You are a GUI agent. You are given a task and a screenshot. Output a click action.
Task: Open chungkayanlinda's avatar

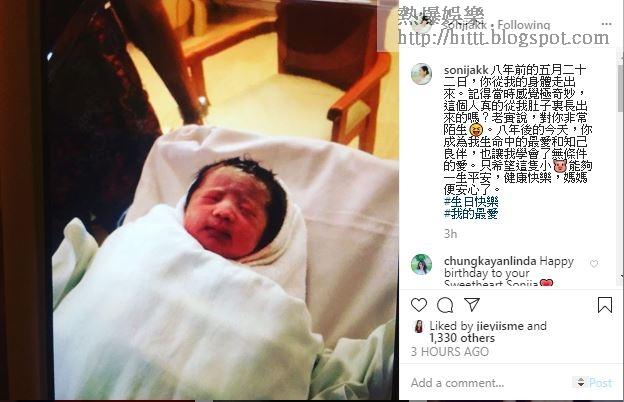click(x=421, y=264)
